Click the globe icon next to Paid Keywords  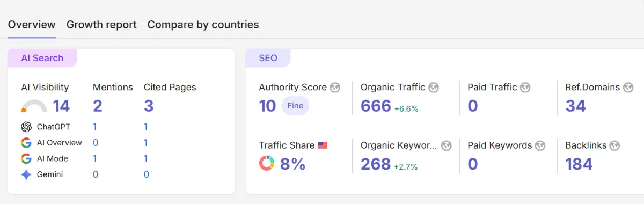(x=540, y=145)
